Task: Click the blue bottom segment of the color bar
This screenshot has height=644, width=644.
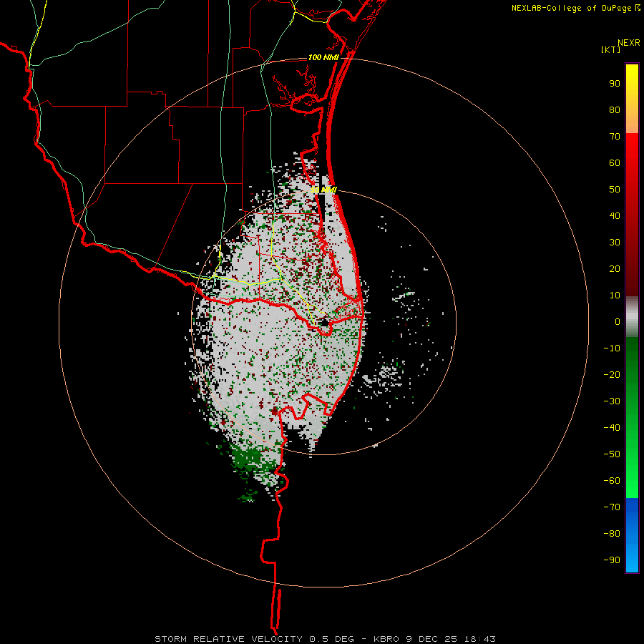Action: click(632, 535)
